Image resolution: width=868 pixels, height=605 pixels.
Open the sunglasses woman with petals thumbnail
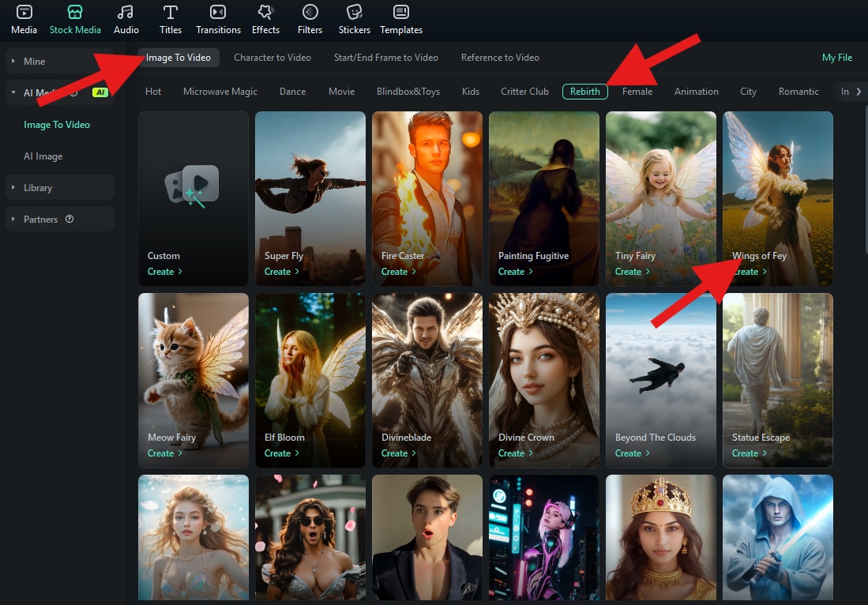click(x=310, y=537)
